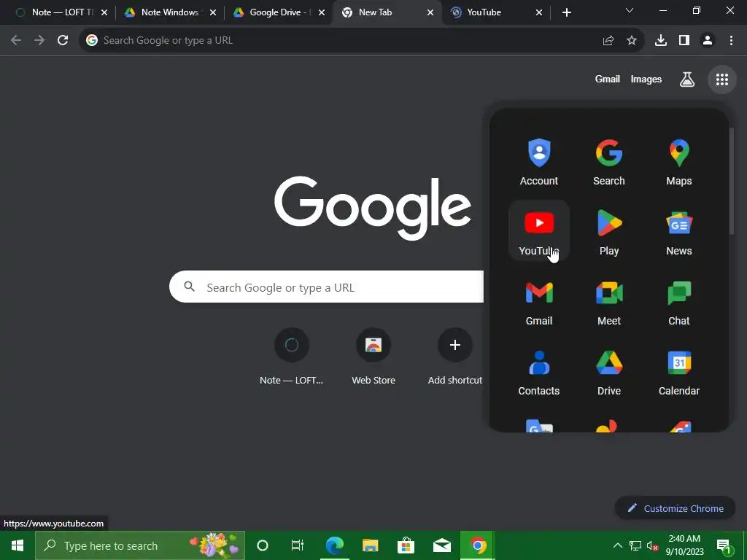Image resolution: width=747 pixels, height=560 pixels.
Task: Open Google News from the apps panel
Action: pyautogui.click(x=679, y=231)
